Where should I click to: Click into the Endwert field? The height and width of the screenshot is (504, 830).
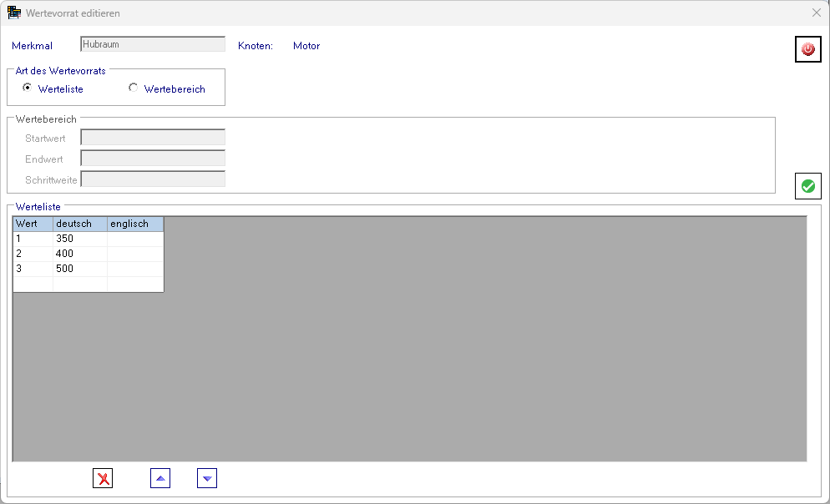click(153, 159)
